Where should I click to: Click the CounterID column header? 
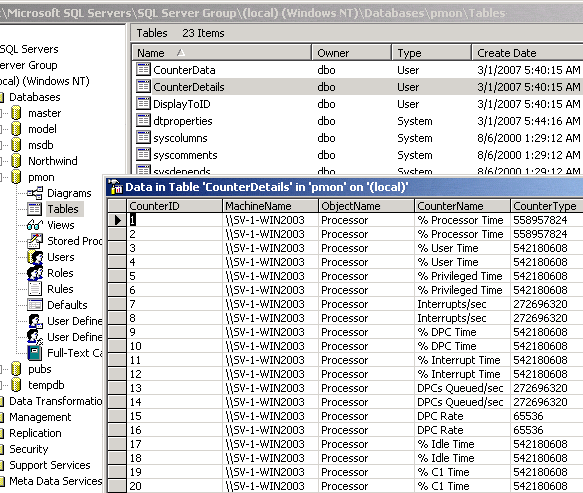pos(174,206)
